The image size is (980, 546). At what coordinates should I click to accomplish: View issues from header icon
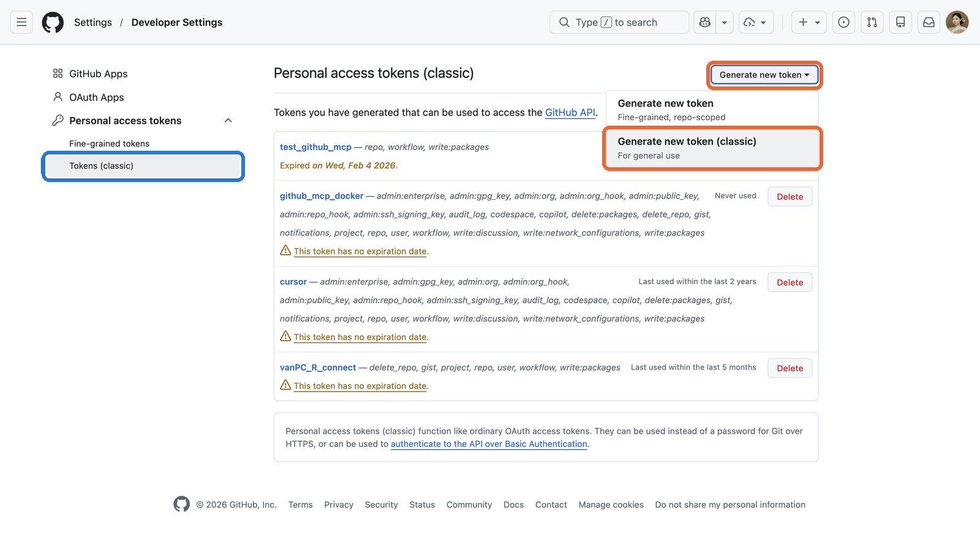843,22
